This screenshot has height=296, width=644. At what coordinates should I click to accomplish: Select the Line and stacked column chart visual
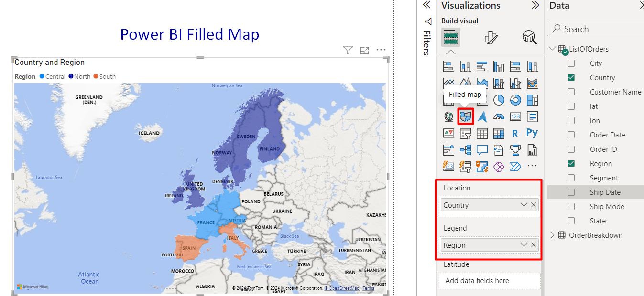(x=499, y=83)
